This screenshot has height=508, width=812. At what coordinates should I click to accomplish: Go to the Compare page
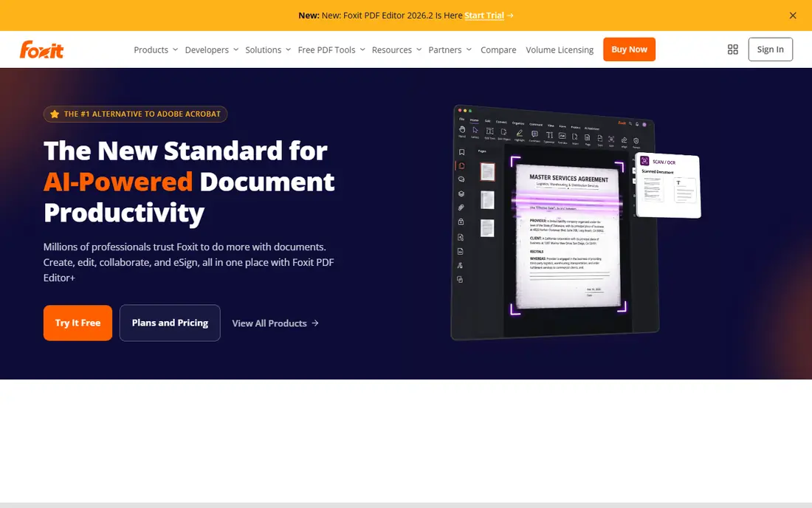coord(498,49)
